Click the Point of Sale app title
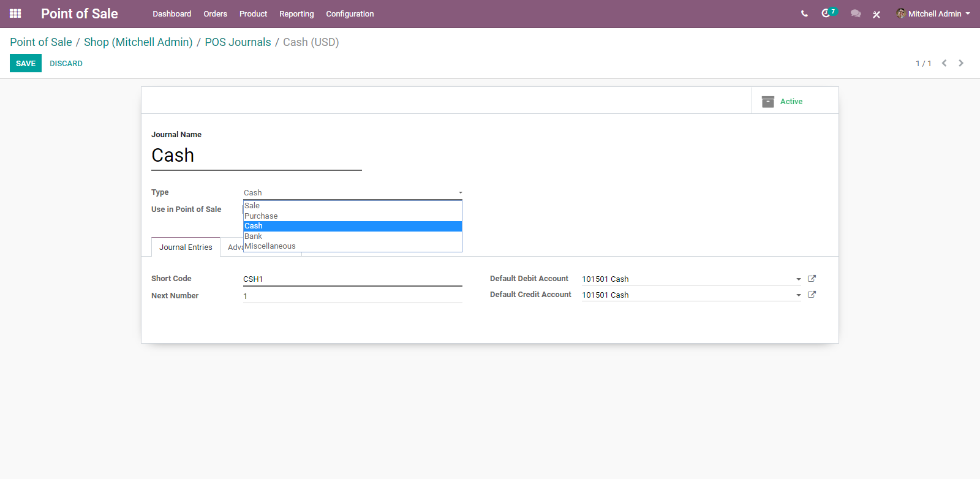This screenshot has height=479, width=980. coord(80,13)
